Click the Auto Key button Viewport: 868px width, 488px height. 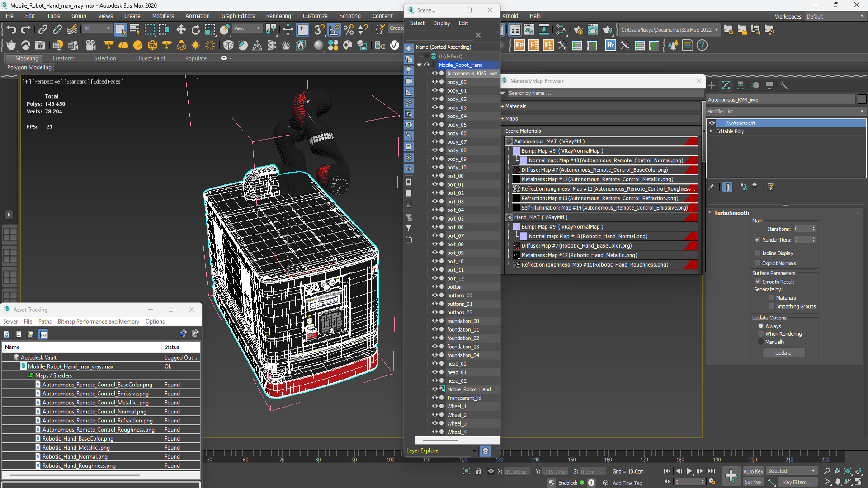click(753, 471)
